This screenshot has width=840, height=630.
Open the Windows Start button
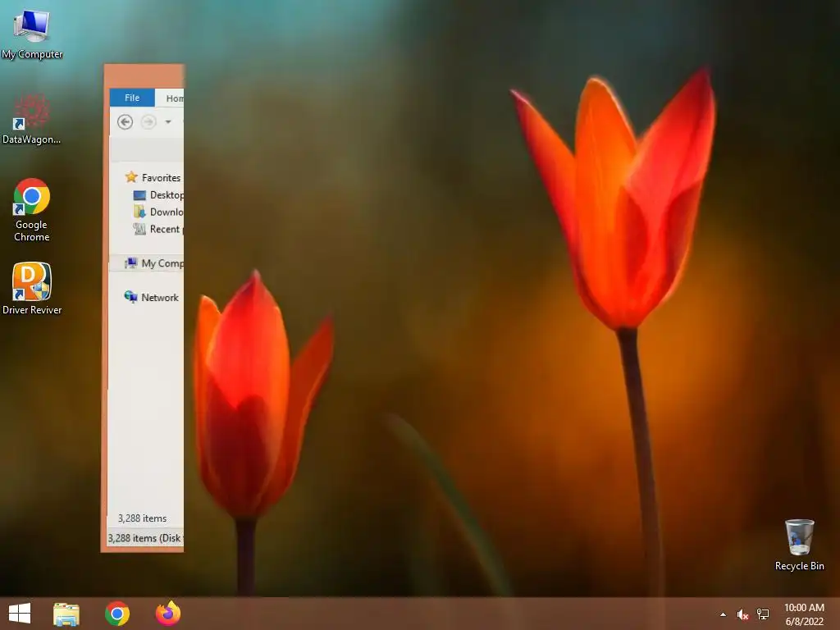(20, 614)
